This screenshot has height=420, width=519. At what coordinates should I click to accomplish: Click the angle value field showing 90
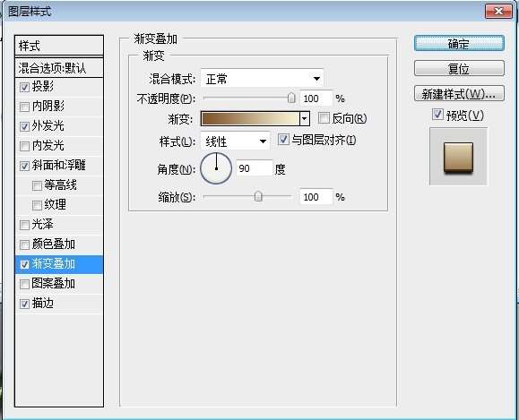tap(255, 168)
